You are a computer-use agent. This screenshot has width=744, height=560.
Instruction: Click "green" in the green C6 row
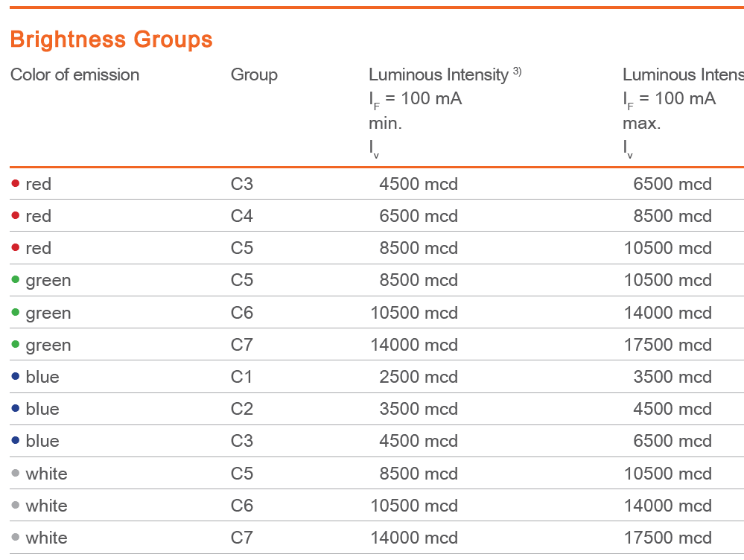coord(48,314)
